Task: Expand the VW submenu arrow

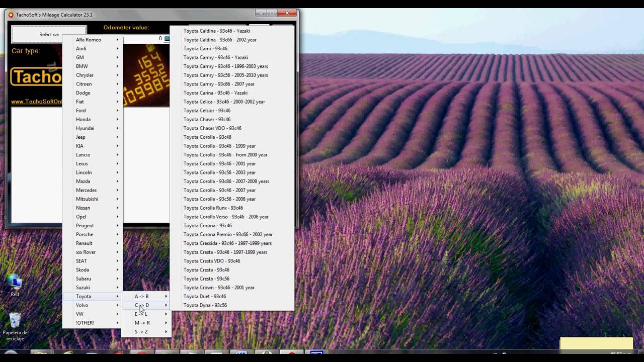Action: tap(117, 314)
